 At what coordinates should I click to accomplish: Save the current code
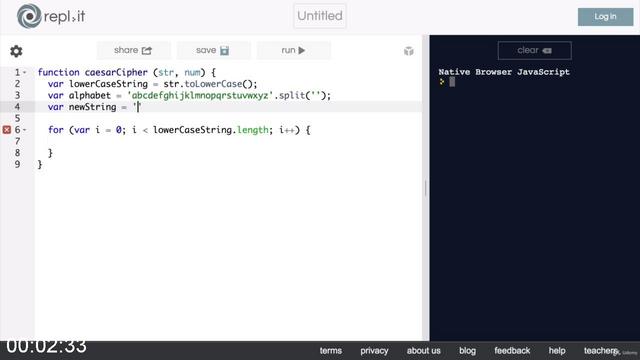click(213, 51)
